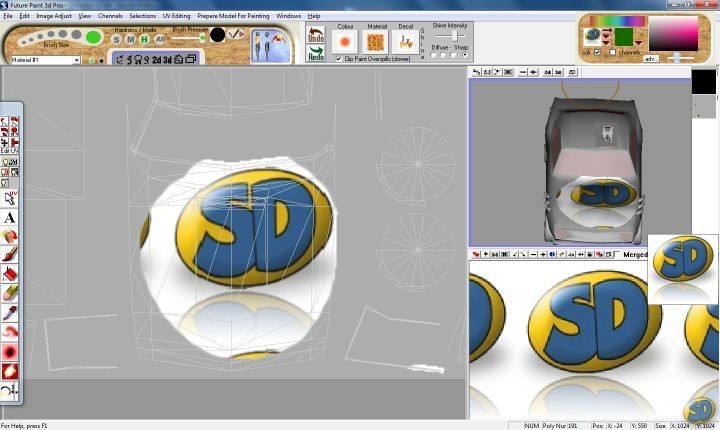720x430 pixels.
Task: Click the fish texture thumbnail in colour panel
Action: 592,36
